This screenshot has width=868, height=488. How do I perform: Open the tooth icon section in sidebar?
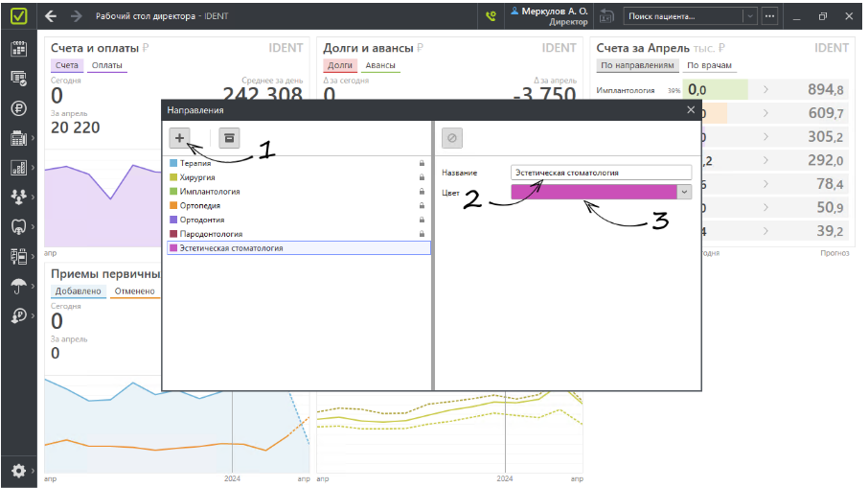click(18, 227)
